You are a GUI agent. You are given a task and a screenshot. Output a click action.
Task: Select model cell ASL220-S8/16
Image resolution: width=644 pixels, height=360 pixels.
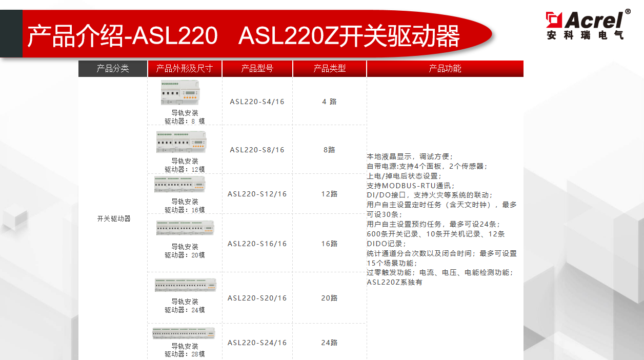(x=257, y=150)
